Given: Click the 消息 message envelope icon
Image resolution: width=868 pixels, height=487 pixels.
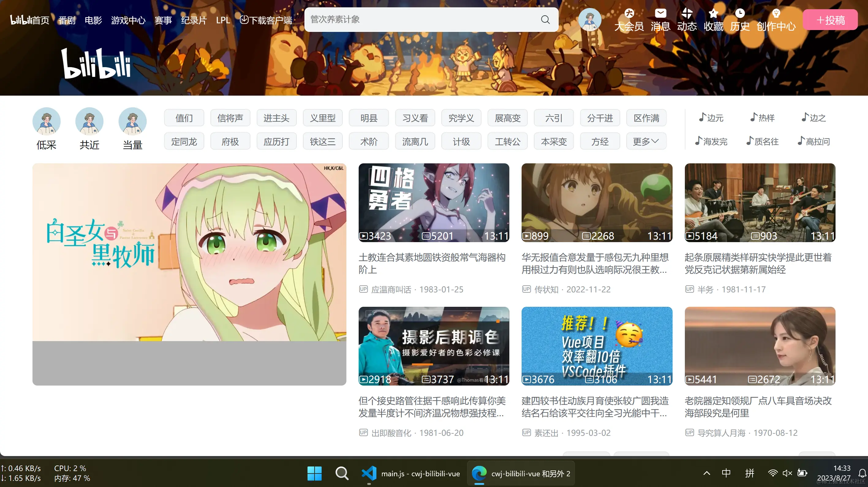Looking at the screenshot, I should [x=660, y=13].
